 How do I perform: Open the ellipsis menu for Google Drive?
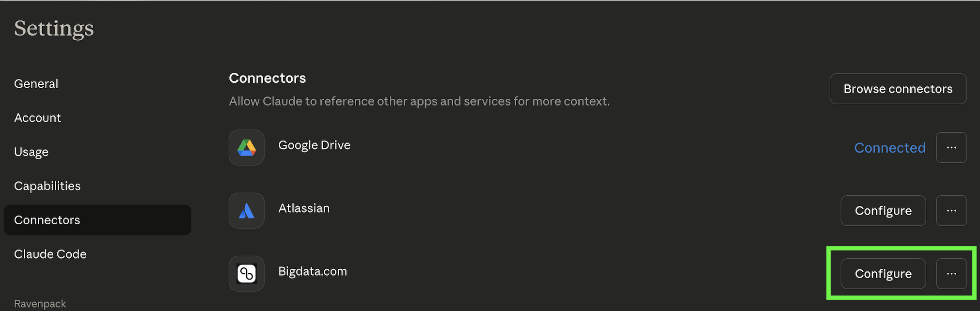(951, 147)
